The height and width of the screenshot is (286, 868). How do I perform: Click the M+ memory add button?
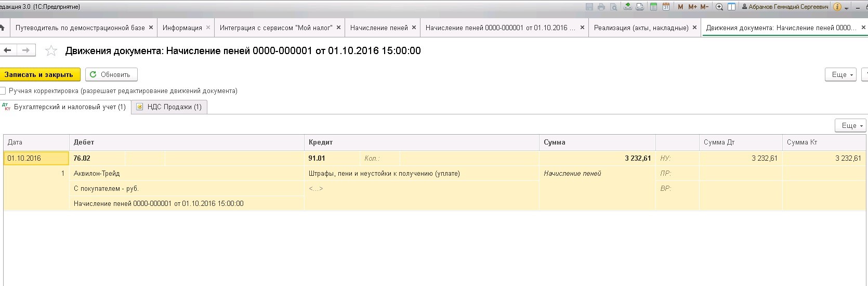click(x=692, y=7)
